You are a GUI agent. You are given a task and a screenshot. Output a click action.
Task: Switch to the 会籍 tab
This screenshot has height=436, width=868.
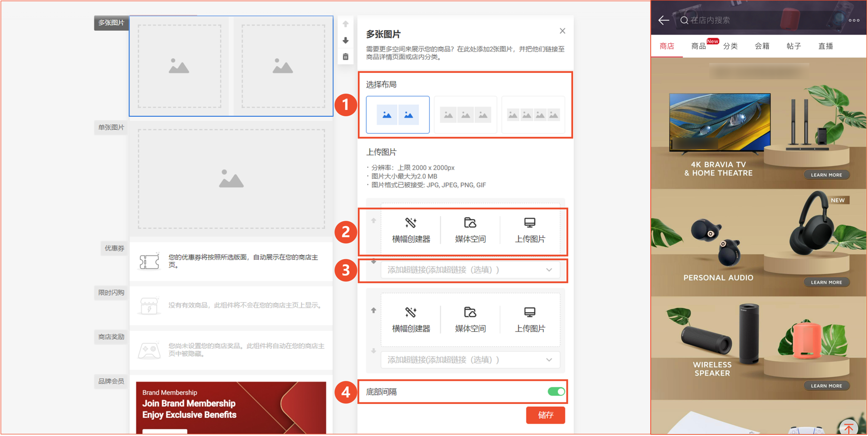(762, 46)
